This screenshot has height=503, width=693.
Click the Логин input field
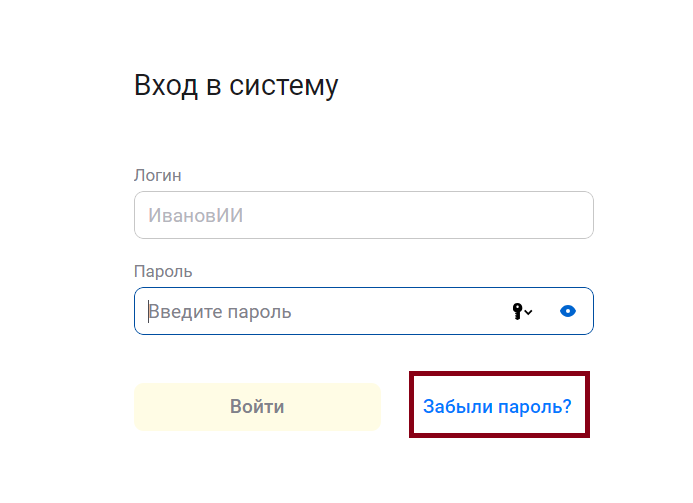(363, 215)
